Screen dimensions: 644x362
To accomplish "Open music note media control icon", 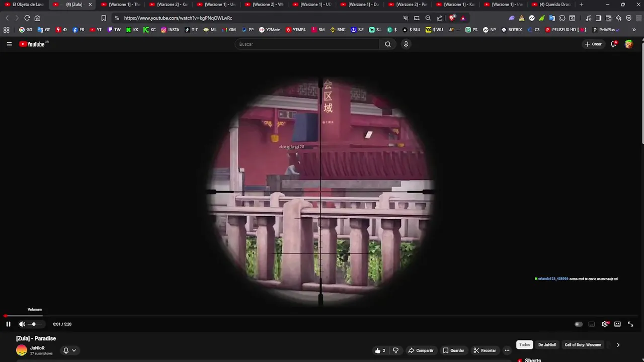I will [589, 18].
